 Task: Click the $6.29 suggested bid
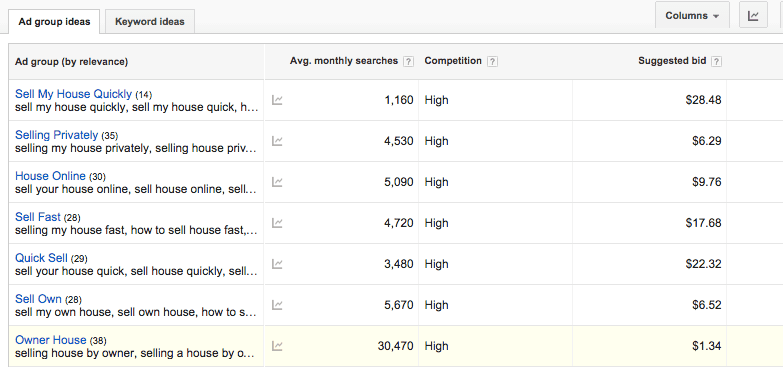[x=707, y=141]
